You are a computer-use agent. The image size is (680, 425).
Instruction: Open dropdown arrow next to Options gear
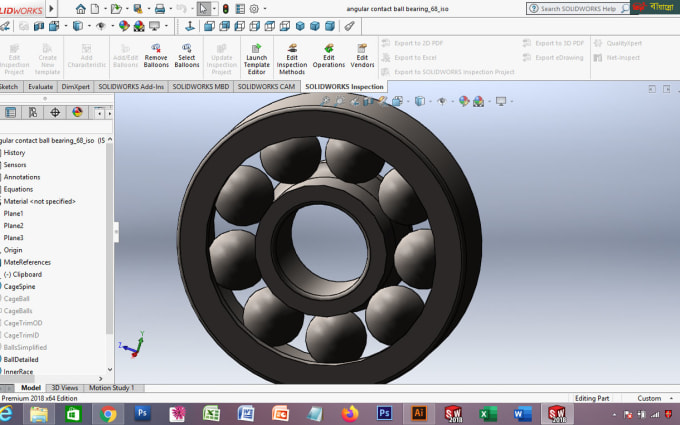(x=265, y=9)
